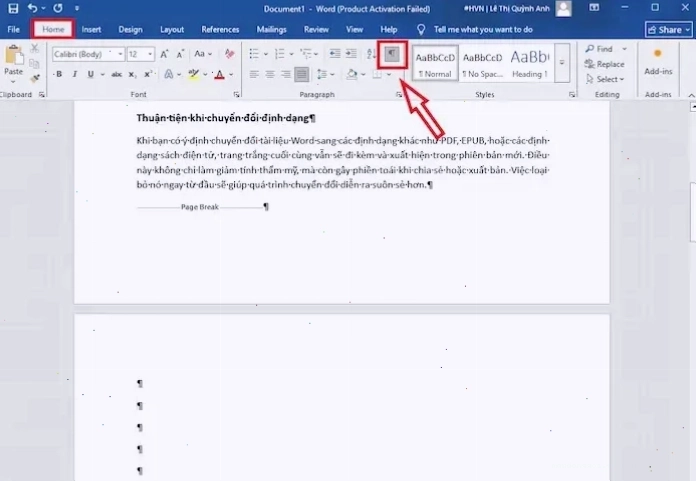Open the Paragraph settings dialog launcher

pos(399,94)
